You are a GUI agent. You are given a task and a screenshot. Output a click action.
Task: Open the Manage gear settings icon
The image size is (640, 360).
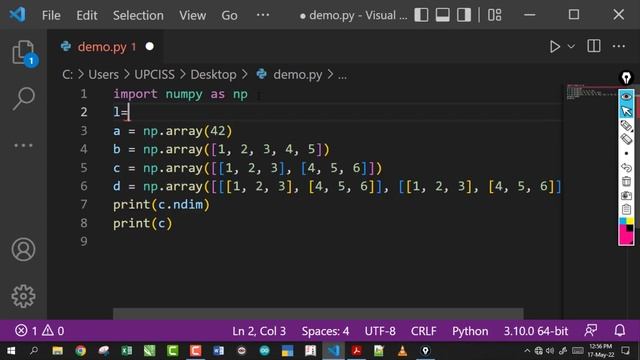tap(23, 296)
